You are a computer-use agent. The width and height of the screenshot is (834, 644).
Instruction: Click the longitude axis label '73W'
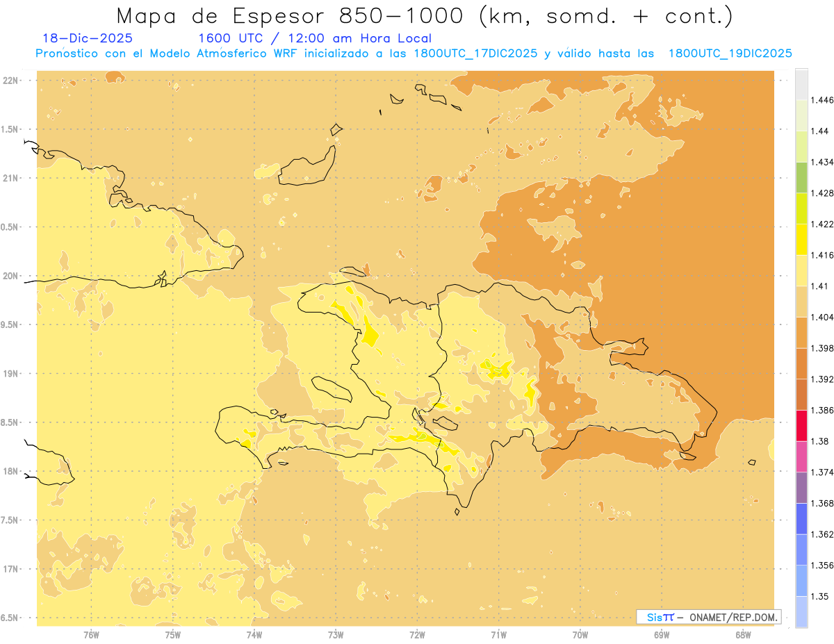click(336, 635)
